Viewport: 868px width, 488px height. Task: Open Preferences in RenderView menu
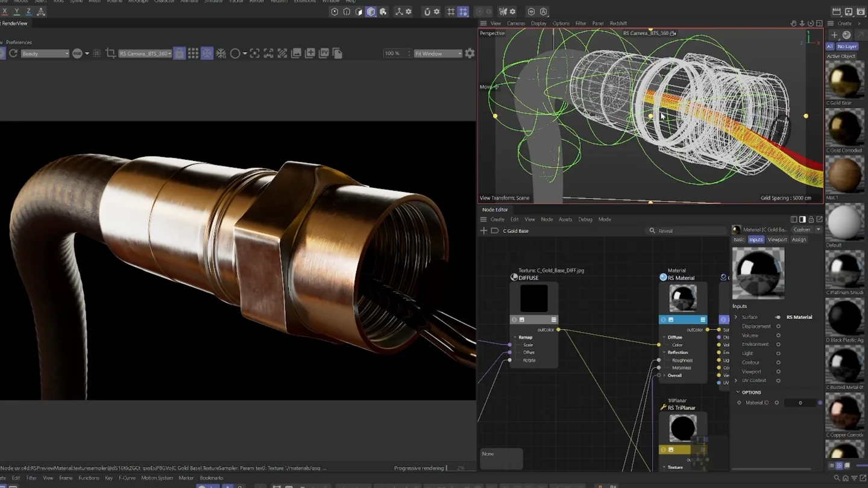point(19,42)
